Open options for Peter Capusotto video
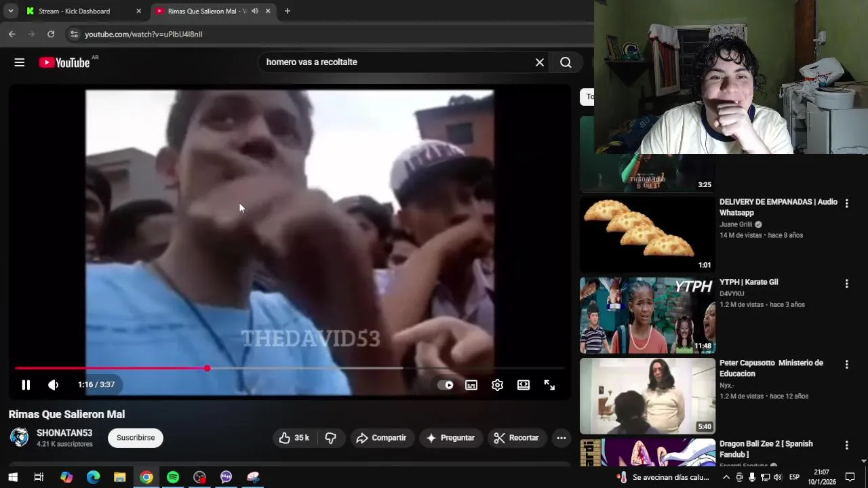Image resolution: width=868 pixels, height=488 pixels. [x=846, y=364]
